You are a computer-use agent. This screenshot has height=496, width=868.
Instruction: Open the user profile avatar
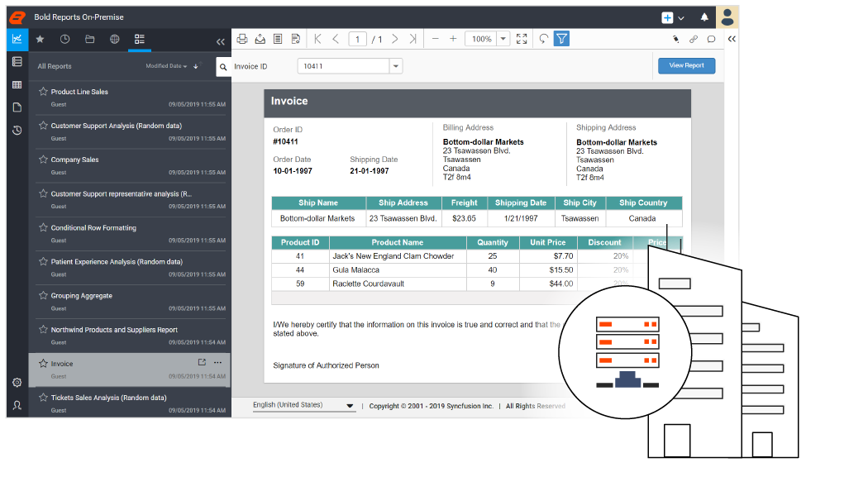(x=727, y=17)
